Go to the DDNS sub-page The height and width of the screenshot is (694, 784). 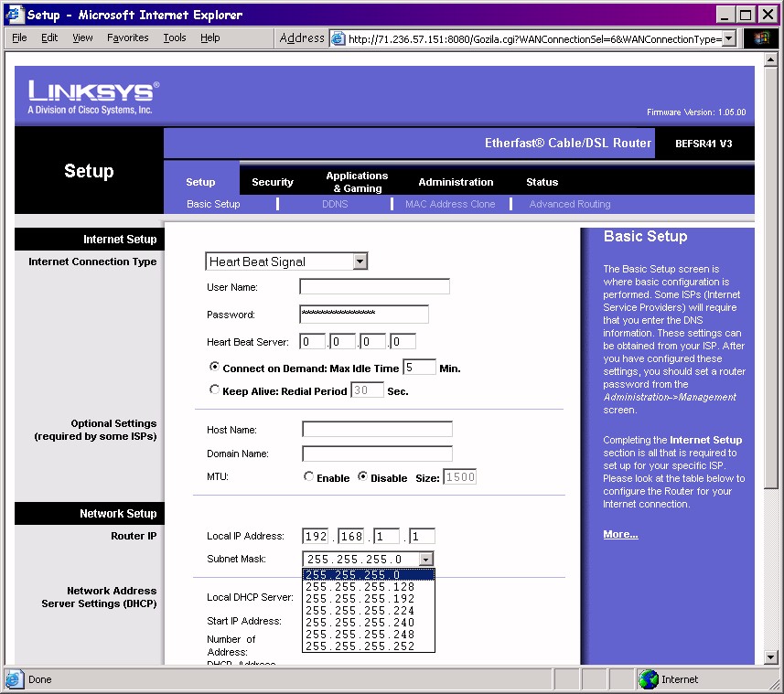pos(335,204)
